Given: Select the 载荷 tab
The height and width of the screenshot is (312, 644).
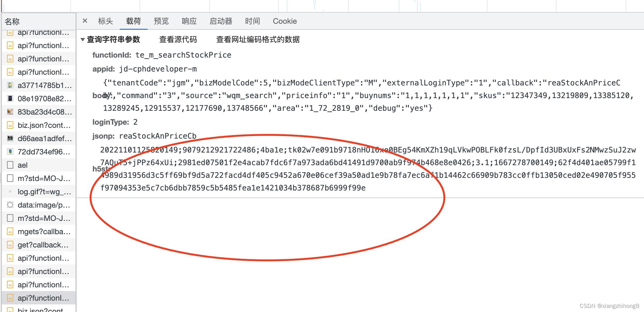Looking at the screenshot, I should coord(133,21).
